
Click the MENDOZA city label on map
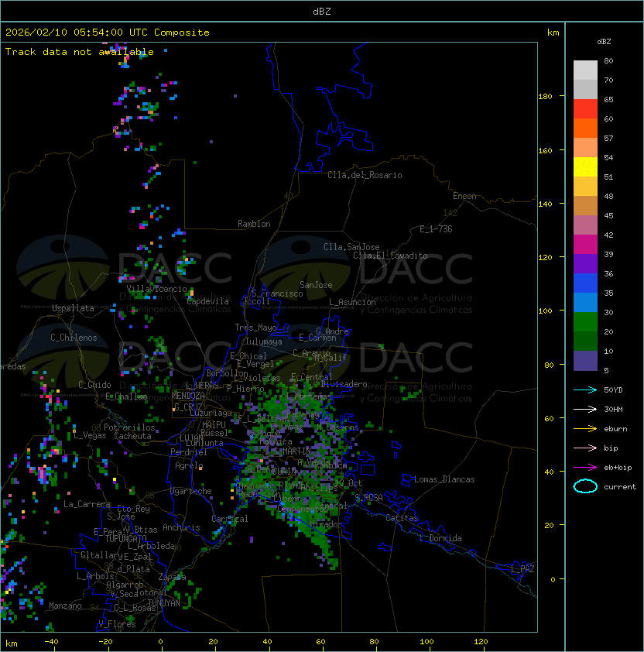[189, 396]
